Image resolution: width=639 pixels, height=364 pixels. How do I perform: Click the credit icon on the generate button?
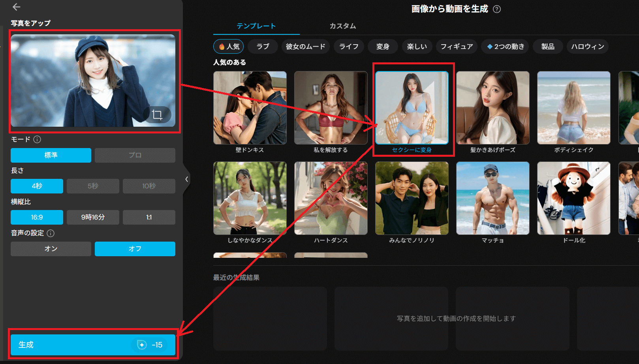point(142,345)
